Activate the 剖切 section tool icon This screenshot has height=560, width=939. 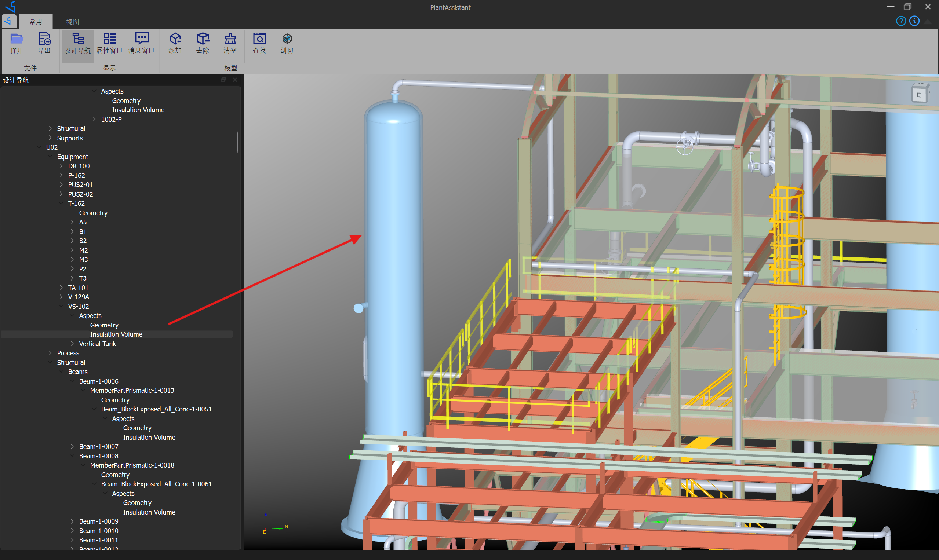click(x=287, y=43)
